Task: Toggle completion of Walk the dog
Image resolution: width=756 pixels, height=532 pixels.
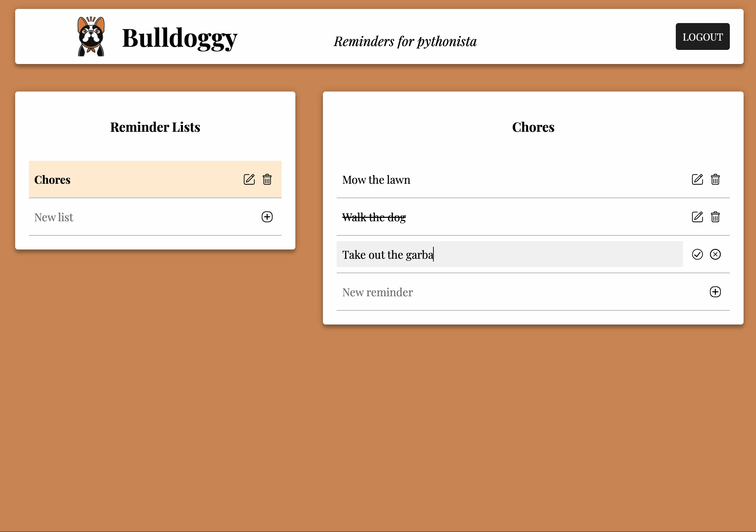Action: point(374,217)
